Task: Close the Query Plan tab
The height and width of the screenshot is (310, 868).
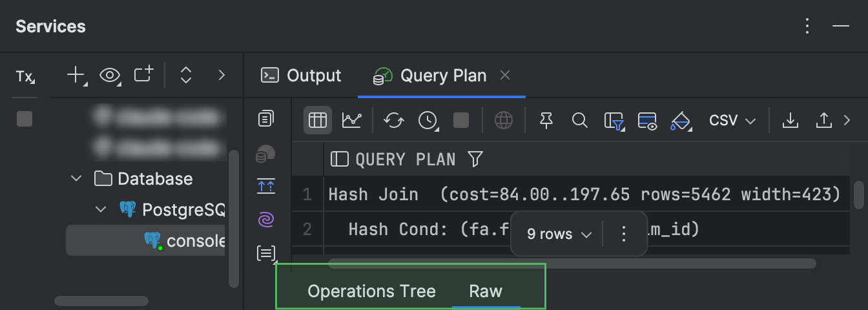Action: pos(506,76)
